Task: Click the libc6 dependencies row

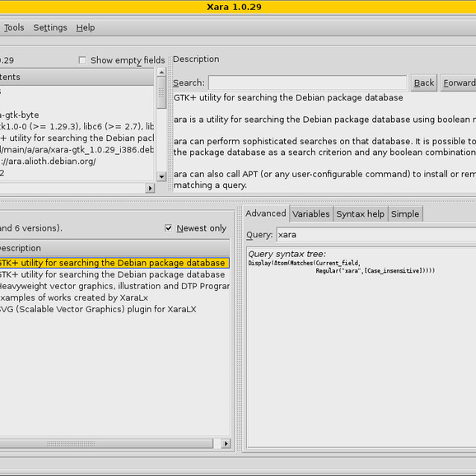Action: pyautogui.click(x=77, y=126)
